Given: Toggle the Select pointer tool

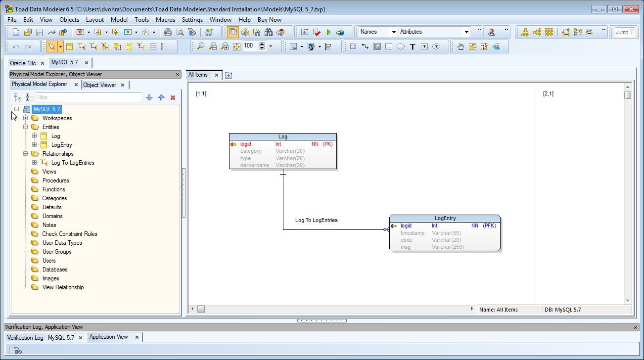Looking at the screenshot, I should tap(51, 46).
